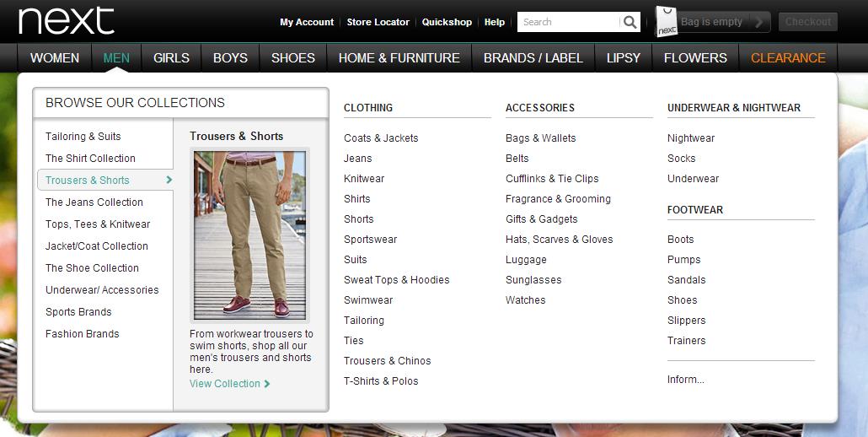The height and width of the screenshot is (437, 868).
Task: Open Sunglasses accessories
Action: click(533, 280)
